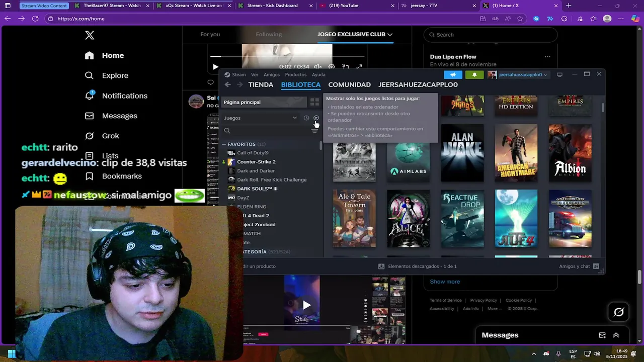This screenshot has width=644, height=362.
Task: Toggle Steam ready-to-play games filter
Action: pos(316,118)
